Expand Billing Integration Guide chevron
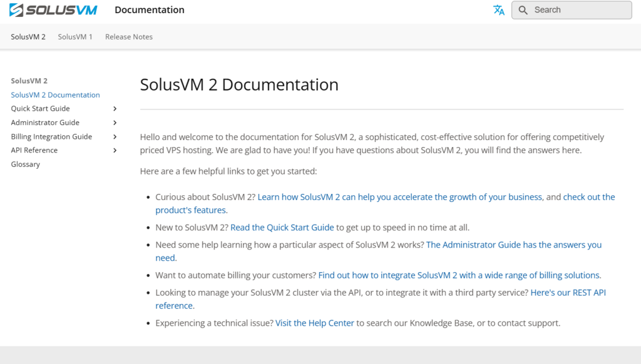Viewport: 641px width, 364px height. click(x=115, y=136)
